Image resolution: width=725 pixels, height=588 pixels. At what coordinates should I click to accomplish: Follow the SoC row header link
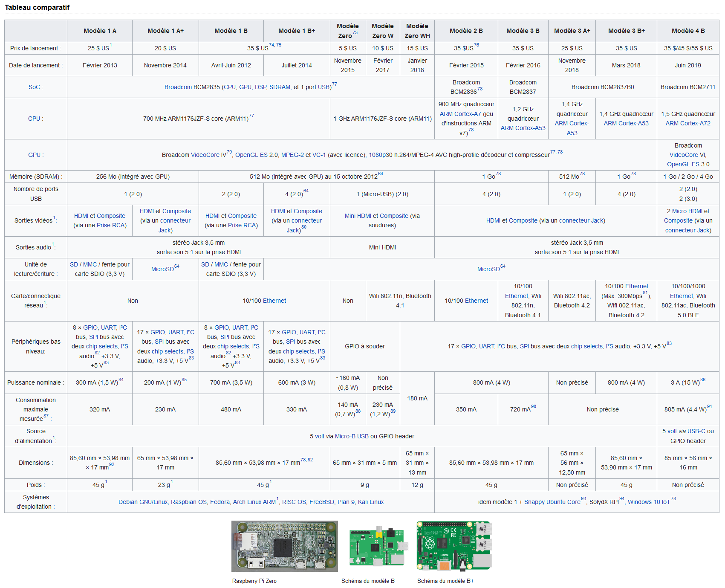(x=34, y=87)
